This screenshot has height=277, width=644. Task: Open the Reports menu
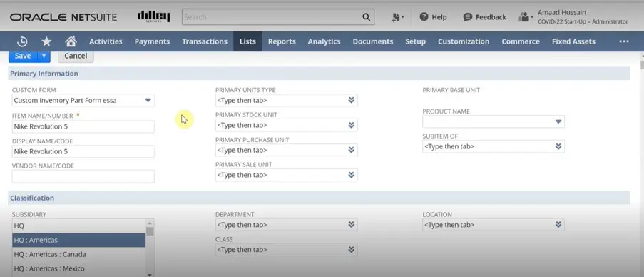click(282, 41)
